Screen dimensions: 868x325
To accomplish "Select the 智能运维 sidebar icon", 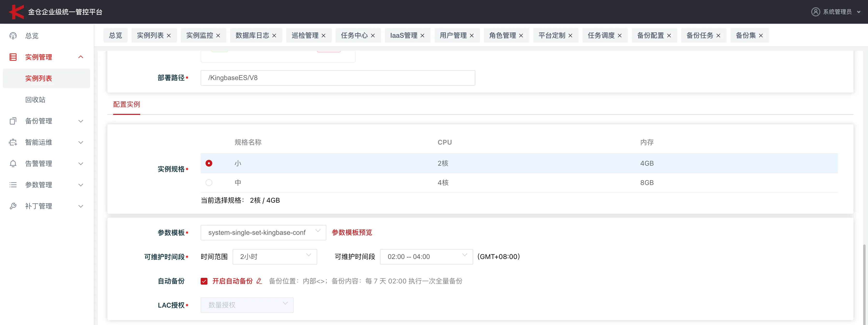I will coord(13,142).
